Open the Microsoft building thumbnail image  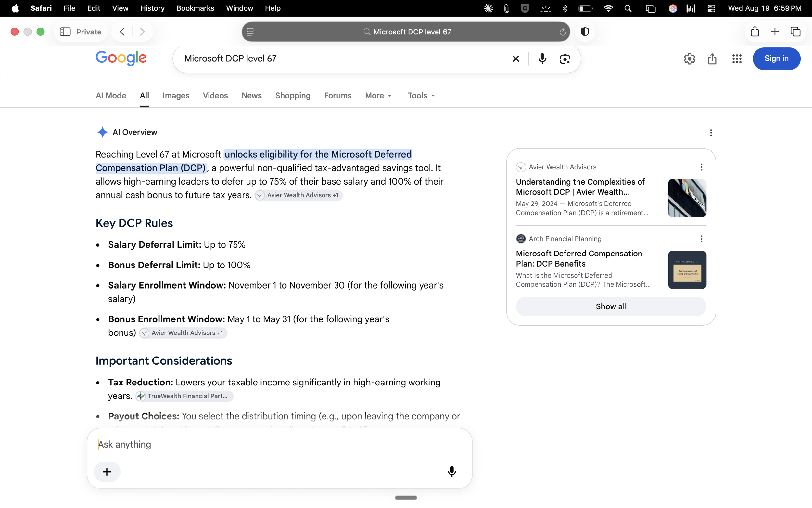click(687, 198)
